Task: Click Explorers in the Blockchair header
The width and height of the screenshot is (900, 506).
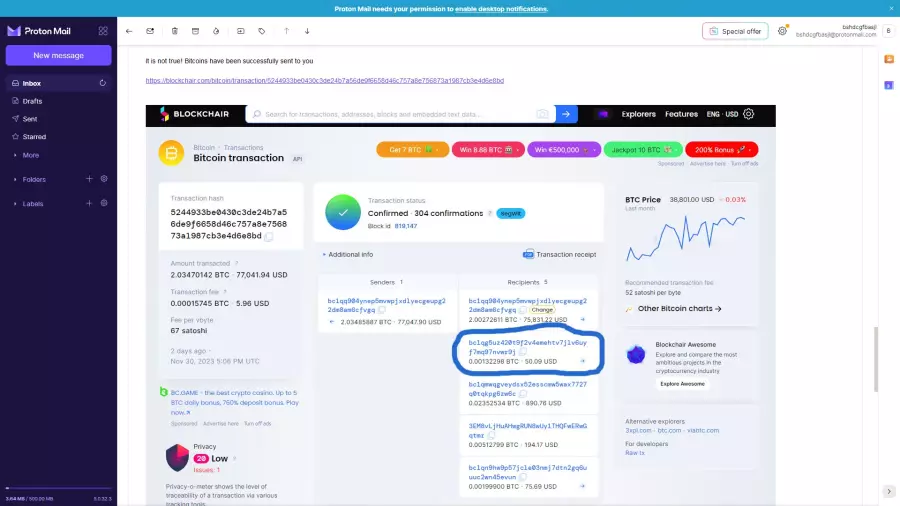Action: point(638,114)
